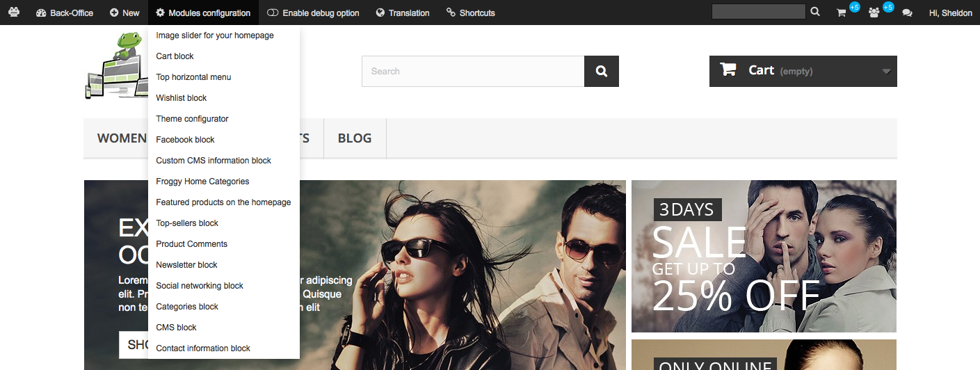The width and height of the screenshot is (980, 370).
Task: Click the store search magnifier button
Action: point(602,71)
